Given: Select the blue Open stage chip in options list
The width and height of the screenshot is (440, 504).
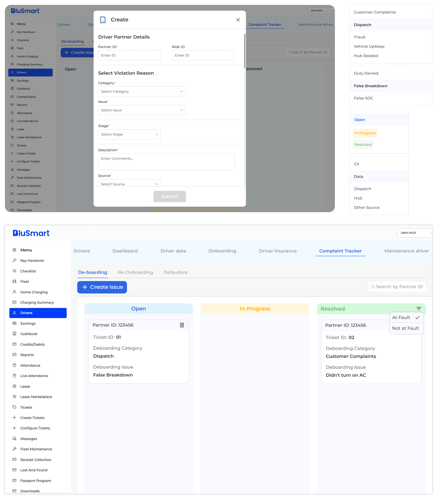Looking at the screenshot, I should (359, 120).
